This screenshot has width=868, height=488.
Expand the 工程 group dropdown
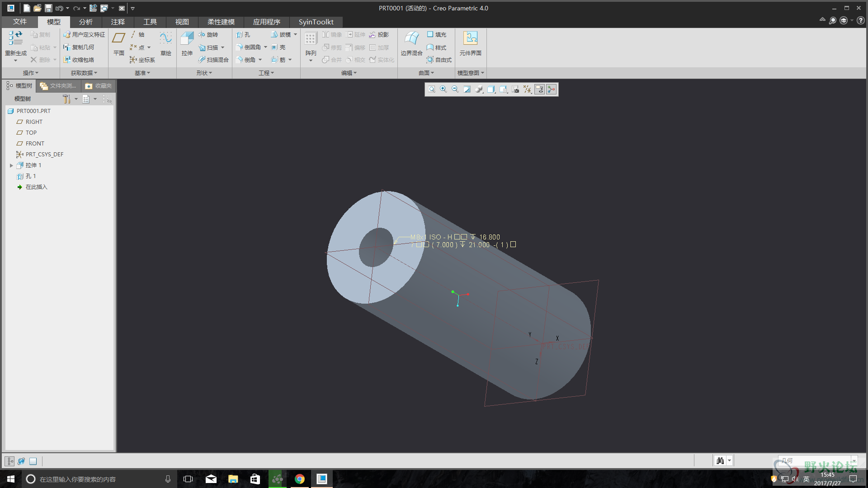(x=266, y=73)
